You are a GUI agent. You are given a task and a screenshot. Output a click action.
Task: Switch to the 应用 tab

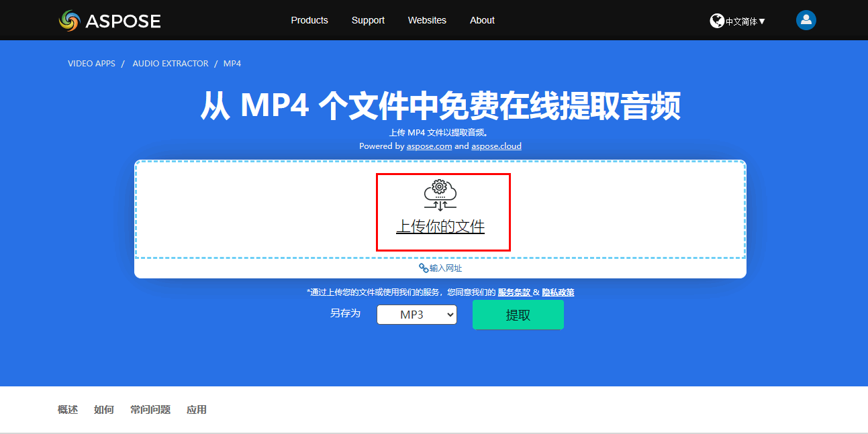[x=197, y=410]
